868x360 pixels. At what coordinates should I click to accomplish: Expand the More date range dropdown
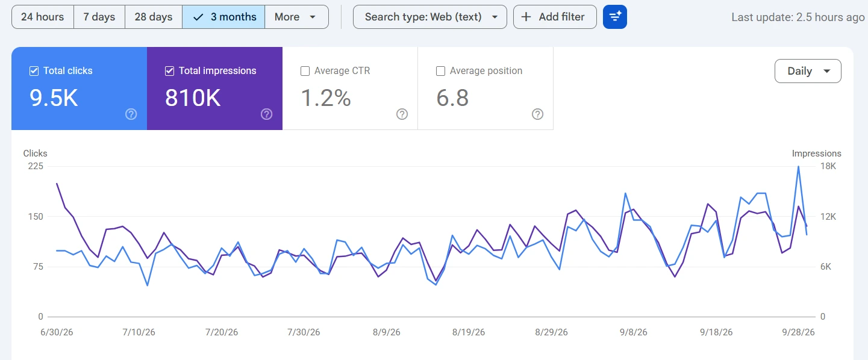(296, 17)
